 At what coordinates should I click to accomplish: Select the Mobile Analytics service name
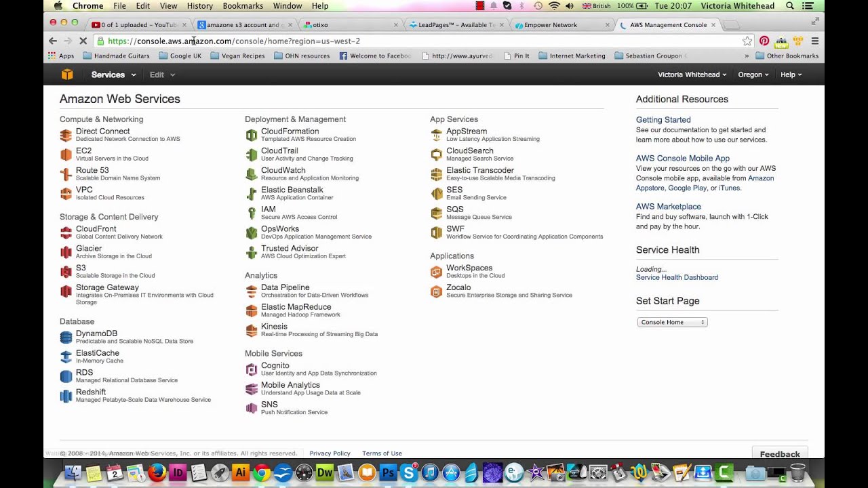[x=290, y=385]
